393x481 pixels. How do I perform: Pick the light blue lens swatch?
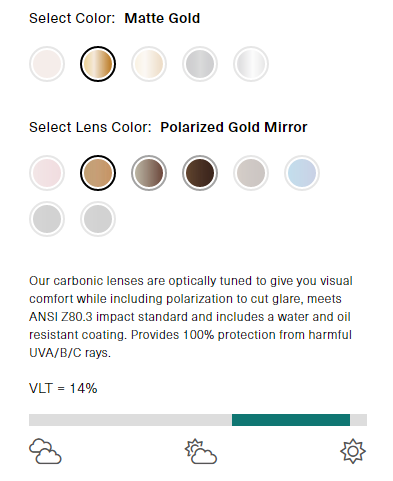(x=302, y=173)
